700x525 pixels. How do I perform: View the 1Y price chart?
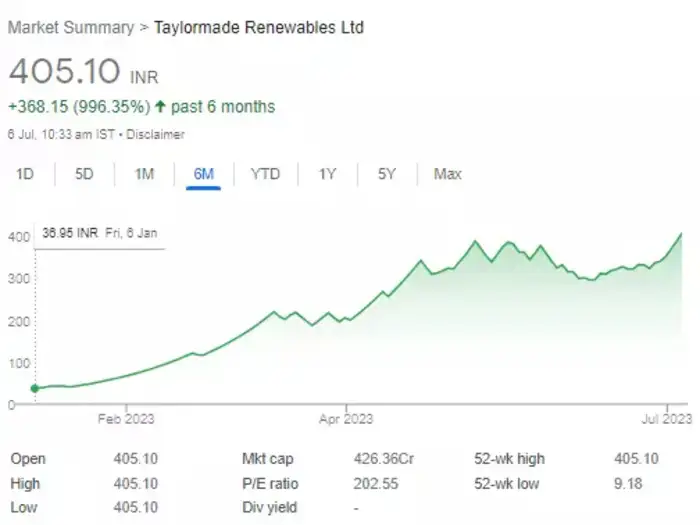(327, 174)
